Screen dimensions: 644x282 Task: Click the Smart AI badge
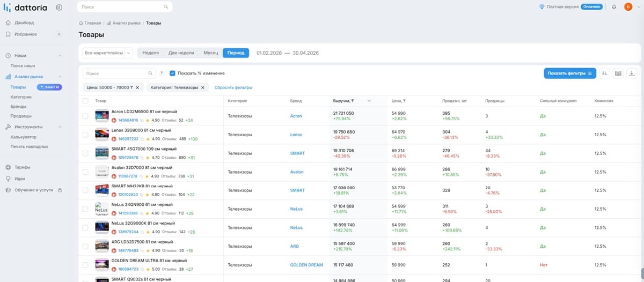point(49,87)
